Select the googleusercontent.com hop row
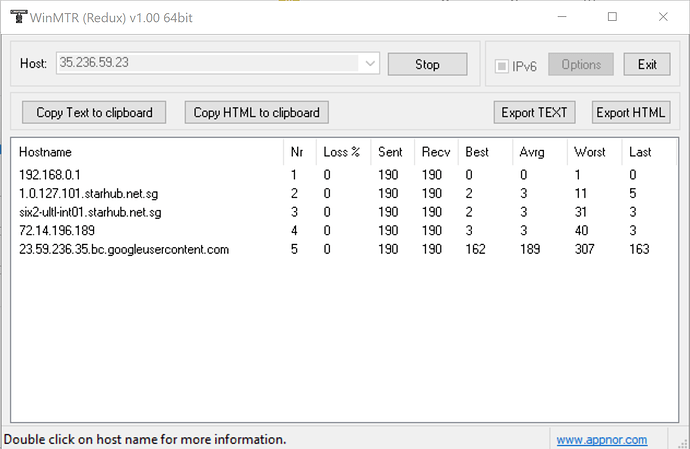Screen dimensions: 690x449 124,249
